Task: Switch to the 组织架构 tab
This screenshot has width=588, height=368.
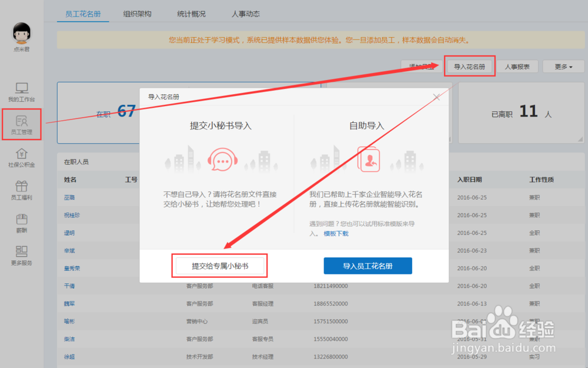Action: pos(137,14)
